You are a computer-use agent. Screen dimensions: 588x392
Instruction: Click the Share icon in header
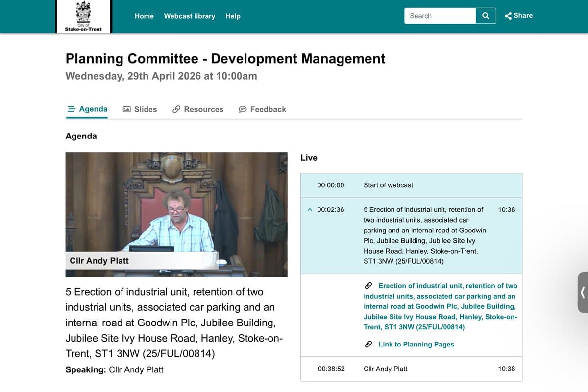coord(508,16)
